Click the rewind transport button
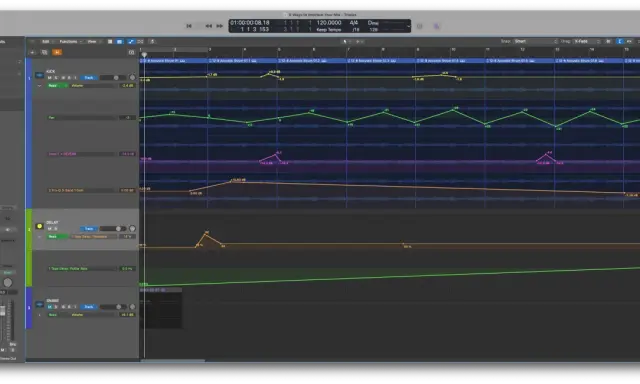The width and height of the screenshot is (640, 384). click(x=209, y=26)
